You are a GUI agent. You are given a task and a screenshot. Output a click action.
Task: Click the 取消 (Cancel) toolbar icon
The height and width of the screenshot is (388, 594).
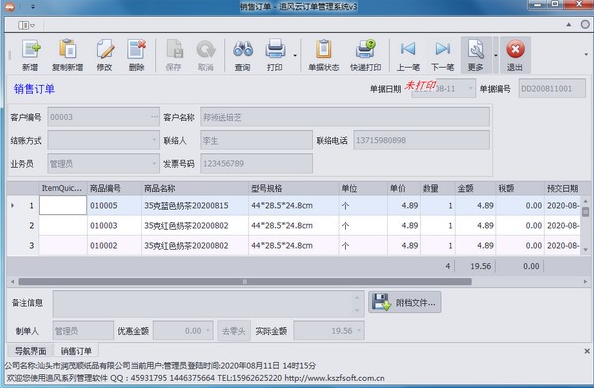206,55
